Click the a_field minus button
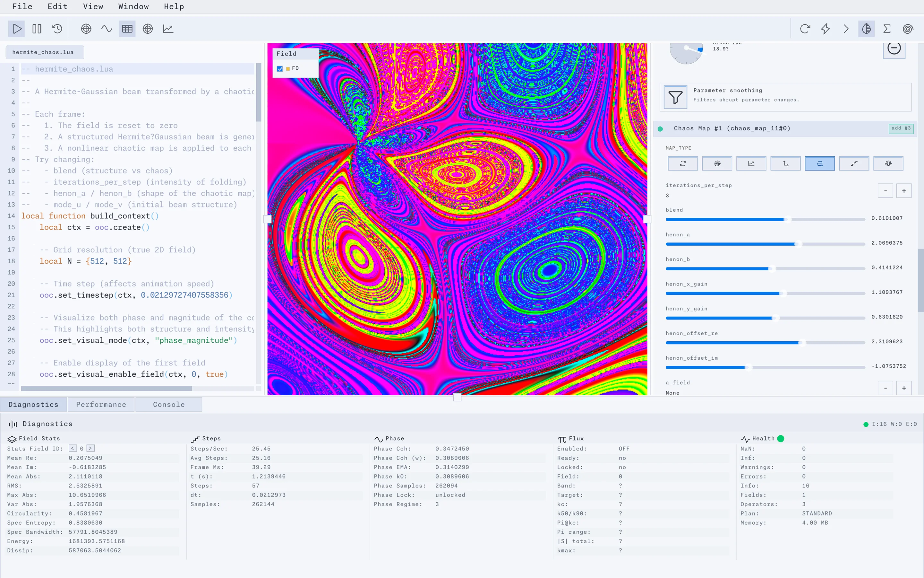924x578 pixels. (x=885, y=388)
